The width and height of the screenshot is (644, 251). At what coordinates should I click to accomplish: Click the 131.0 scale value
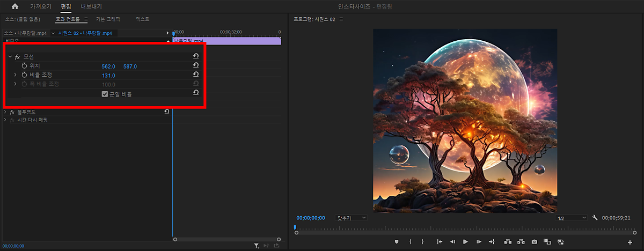point(108,75)
